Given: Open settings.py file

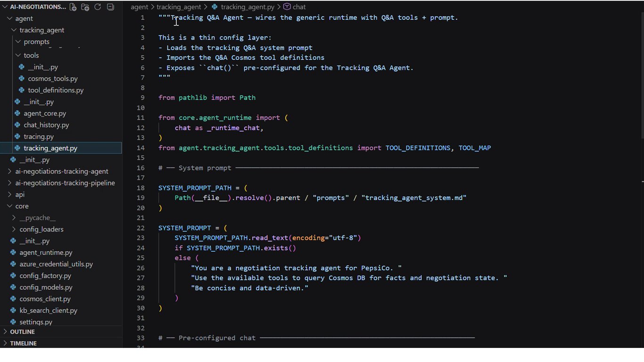Looking at the screenshot, I should point(36,322).
